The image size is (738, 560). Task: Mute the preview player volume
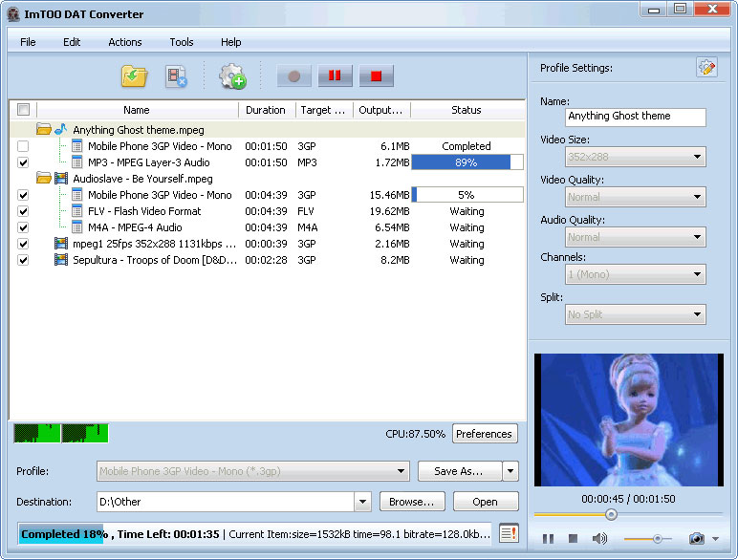coord(599,539)
